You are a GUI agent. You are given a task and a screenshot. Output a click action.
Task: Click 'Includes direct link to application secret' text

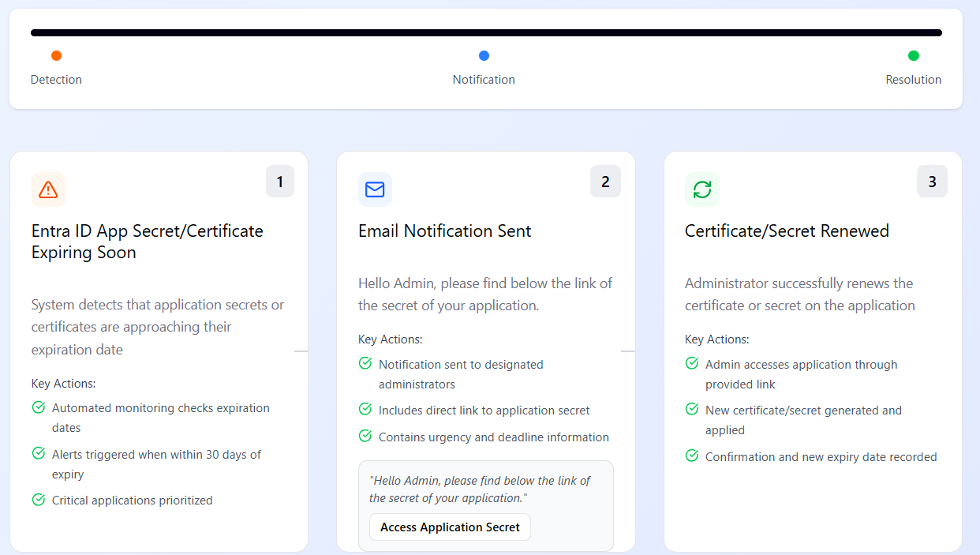pos(484,411)
